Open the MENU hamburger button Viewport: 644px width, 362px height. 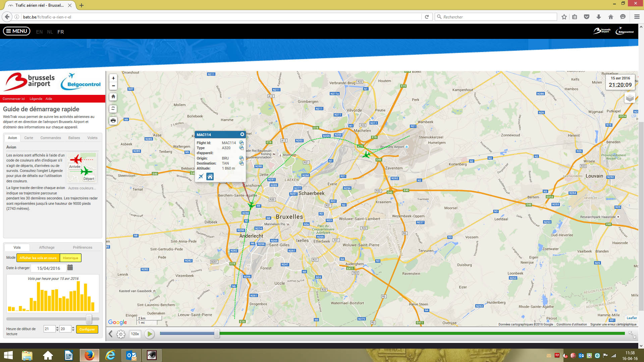[x=17, y=31]
